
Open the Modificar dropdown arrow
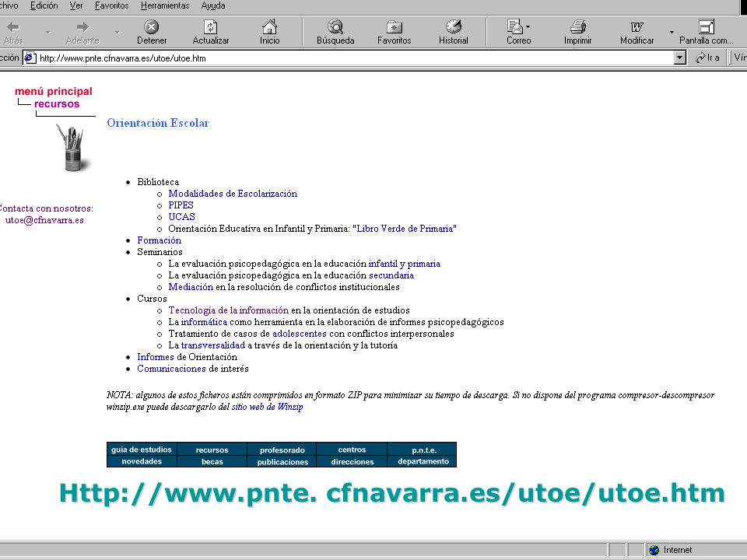[x=672, y=33]
